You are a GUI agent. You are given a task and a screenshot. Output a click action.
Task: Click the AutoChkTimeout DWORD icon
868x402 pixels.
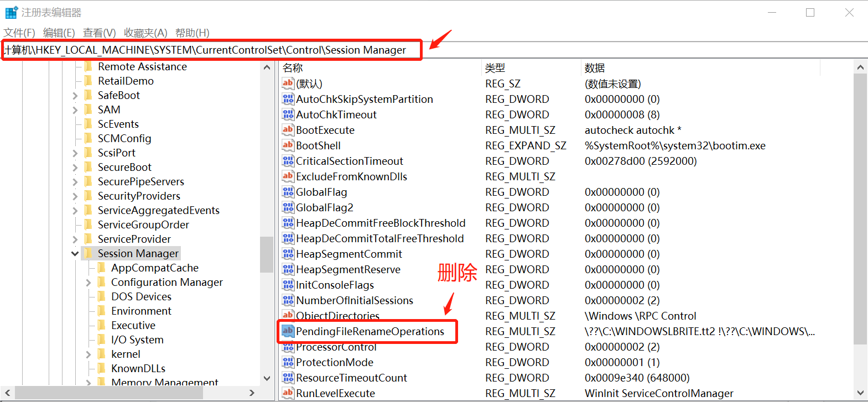(x=288, y=114)
